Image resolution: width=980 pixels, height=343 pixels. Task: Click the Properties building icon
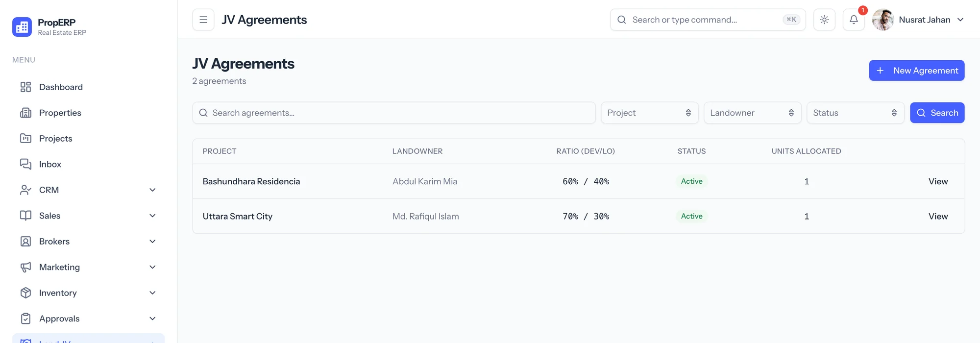[25, 113]
